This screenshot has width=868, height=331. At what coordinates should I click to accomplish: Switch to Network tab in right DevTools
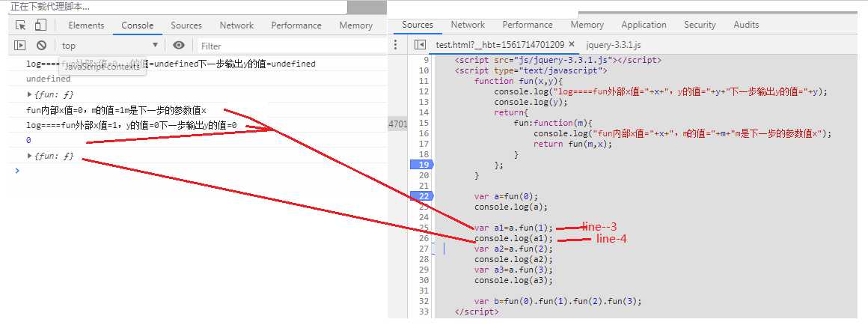[468, 25]
